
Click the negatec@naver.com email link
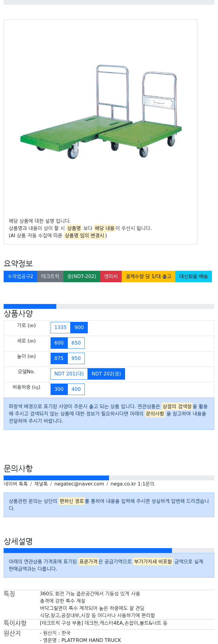click(x=79, y=484)
